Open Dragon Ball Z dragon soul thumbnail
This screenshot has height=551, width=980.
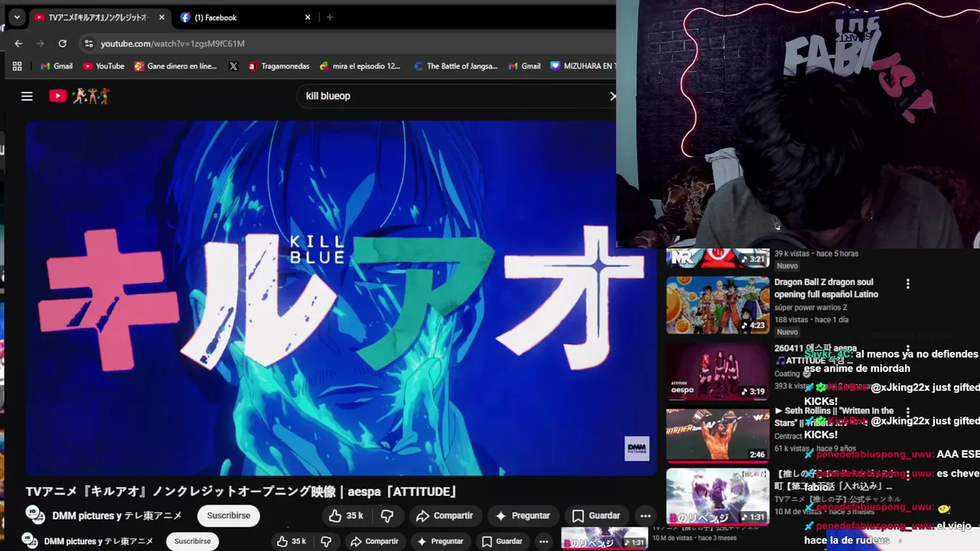click(x=717, y=305)
